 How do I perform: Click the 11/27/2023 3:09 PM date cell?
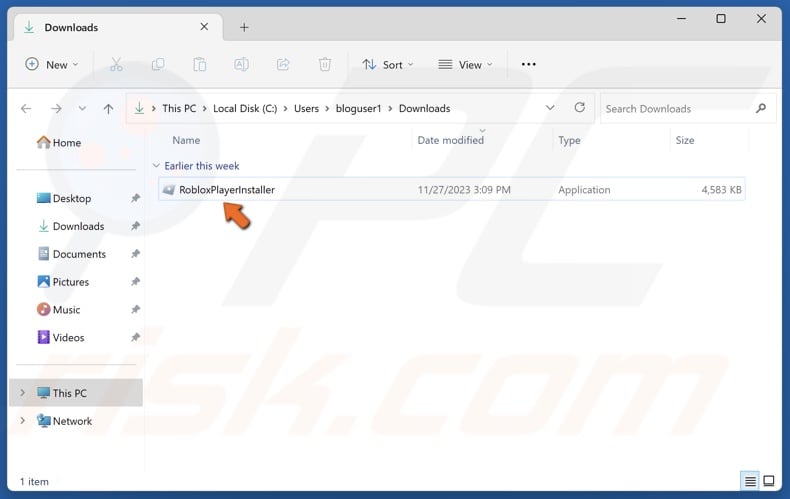(464, 190)
